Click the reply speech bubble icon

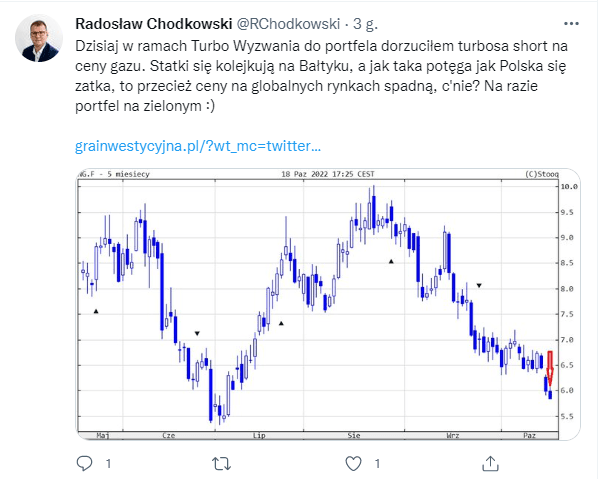pos(84,463)
